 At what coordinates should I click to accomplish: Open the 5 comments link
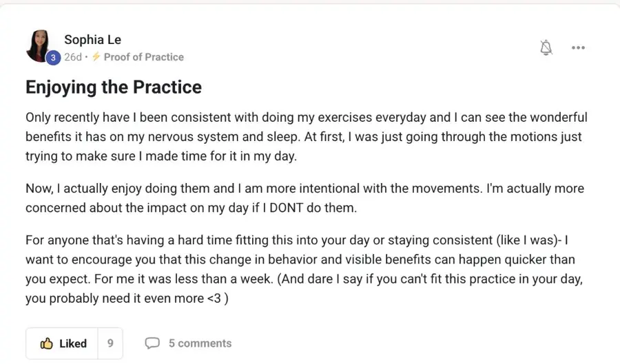point(200,343)
